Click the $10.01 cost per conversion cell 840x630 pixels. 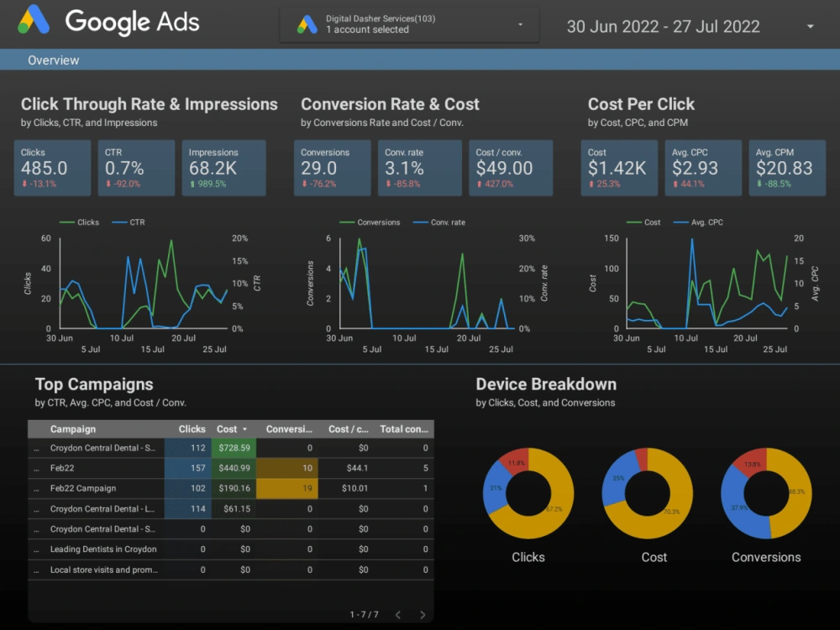tap(354, 489)
